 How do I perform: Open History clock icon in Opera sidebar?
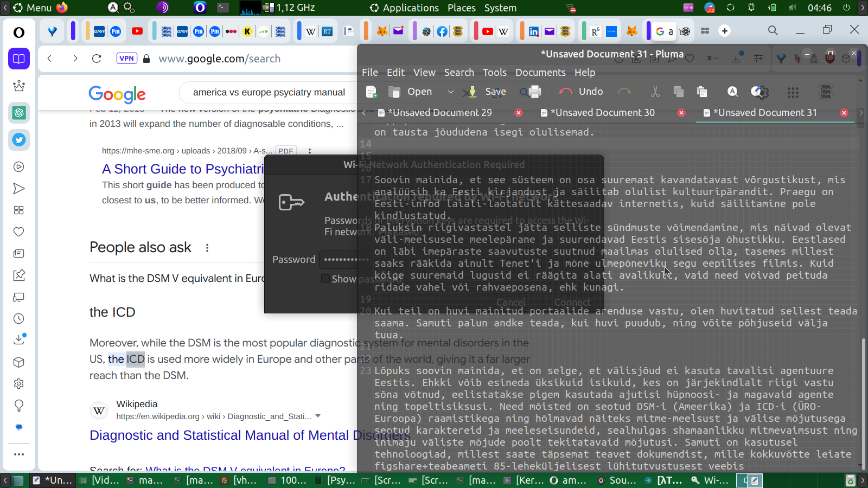tap(19, 319)
